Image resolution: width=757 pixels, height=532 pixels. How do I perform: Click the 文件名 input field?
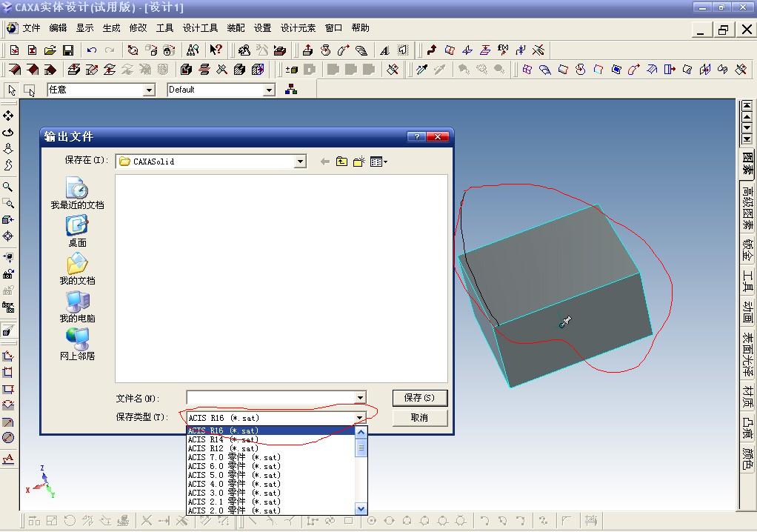click(x=271, y=398)
